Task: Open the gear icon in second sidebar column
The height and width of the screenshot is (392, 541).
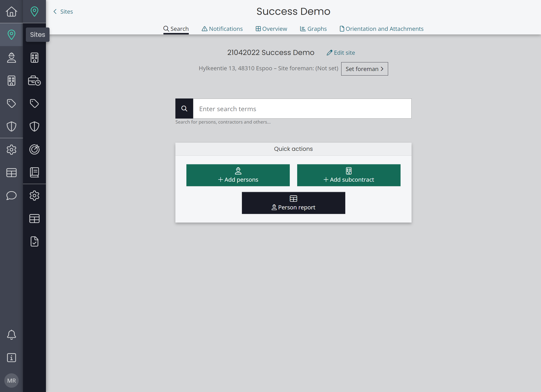Action: pos(34,196)
